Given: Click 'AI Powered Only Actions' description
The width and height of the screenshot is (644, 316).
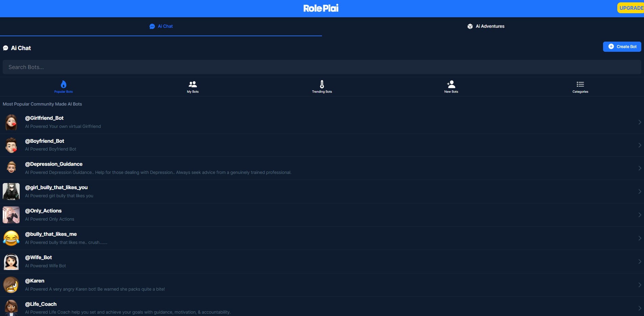Looking at the screenshot, I should tap(50, 219).
